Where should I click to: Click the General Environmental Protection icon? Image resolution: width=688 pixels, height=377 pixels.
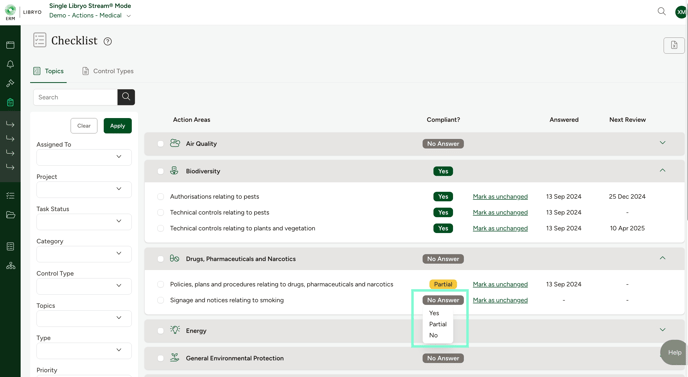click(174, 358)
